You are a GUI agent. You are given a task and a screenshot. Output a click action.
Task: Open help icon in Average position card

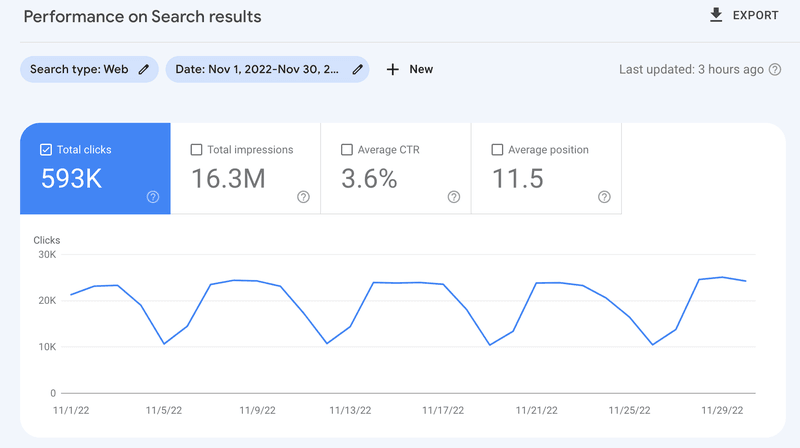click(604, 197)
